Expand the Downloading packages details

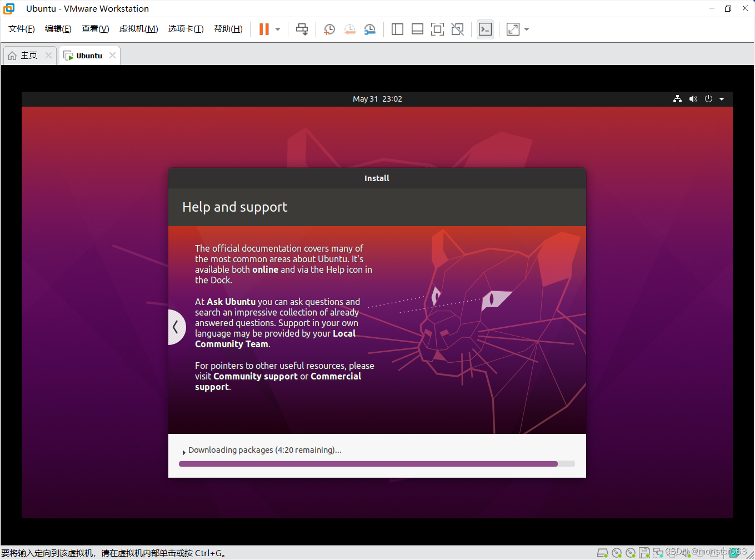coord(184,452)
